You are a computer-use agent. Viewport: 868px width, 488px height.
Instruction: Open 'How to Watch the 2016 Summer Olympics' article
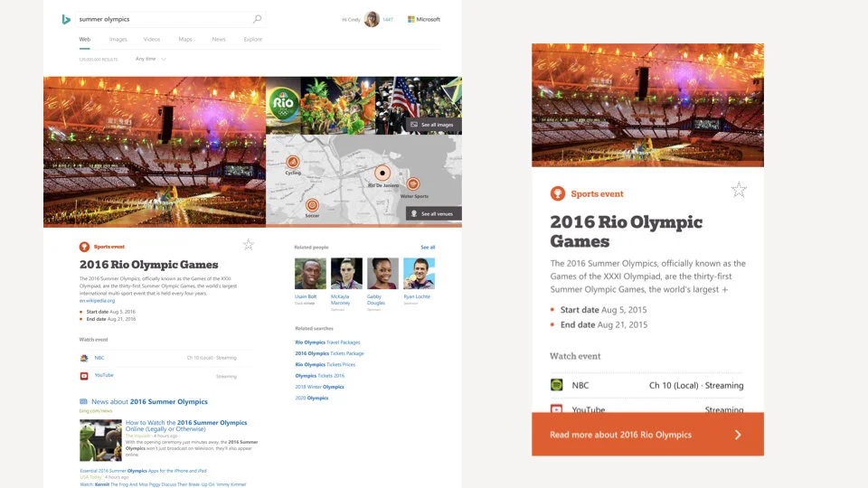pyautogui.click(x=186, y=426)
